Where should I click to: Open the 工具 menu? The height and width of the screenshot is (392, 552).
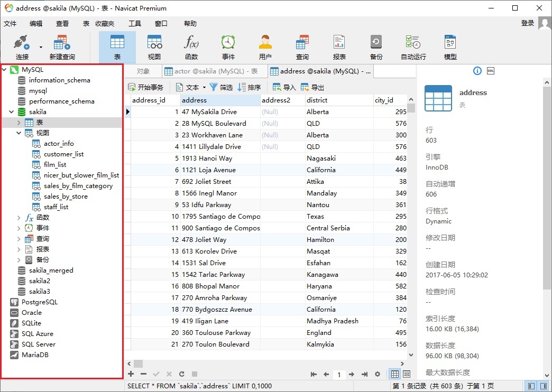coord(135,24)
